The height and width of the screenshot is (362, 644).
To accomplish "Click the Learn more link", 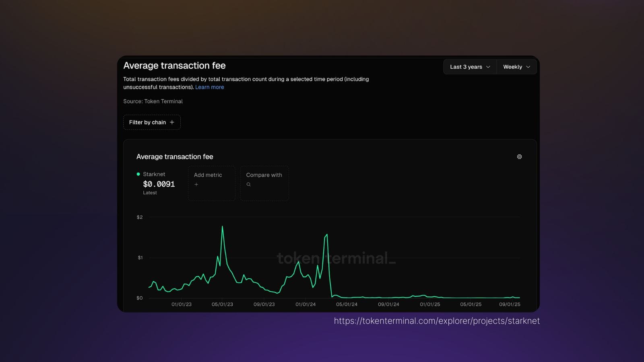I will pos(209,87).
